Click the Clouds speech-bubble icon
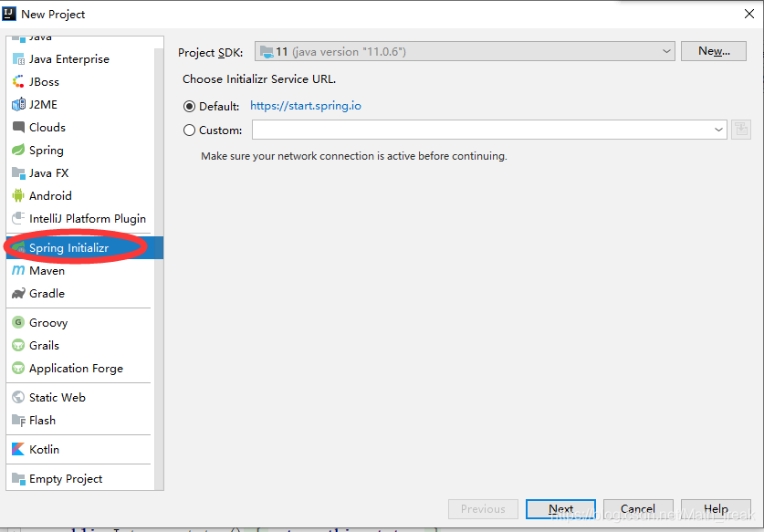Screen dimensions: 764x532 (18, 127)
